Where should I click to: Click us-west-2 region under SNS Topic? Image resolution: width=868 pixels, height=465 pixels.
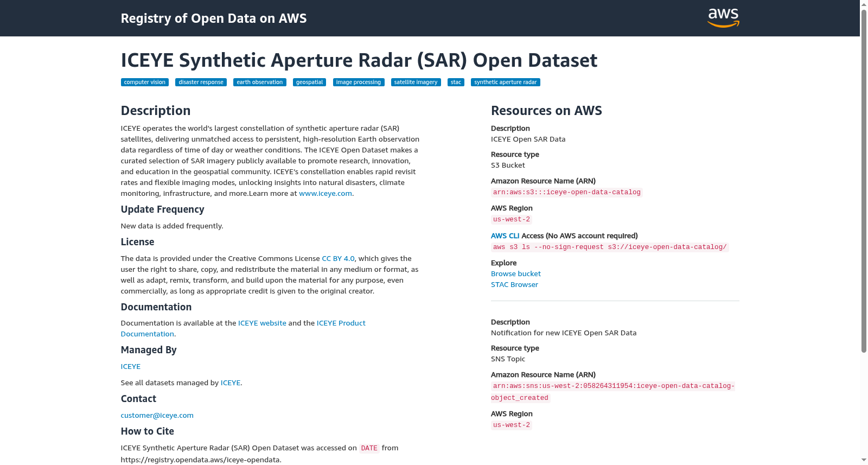pyautogui.click(x=512, y=425)
